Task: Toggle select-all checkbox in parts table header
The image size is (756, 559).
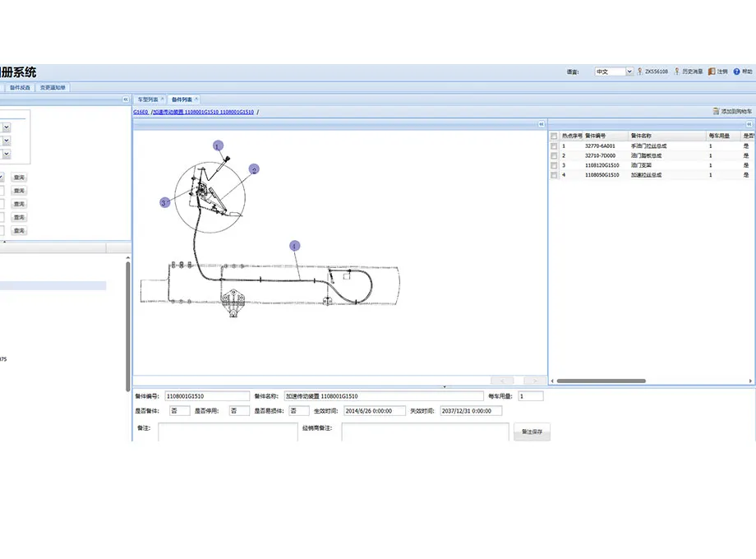Action: [554, 136]
